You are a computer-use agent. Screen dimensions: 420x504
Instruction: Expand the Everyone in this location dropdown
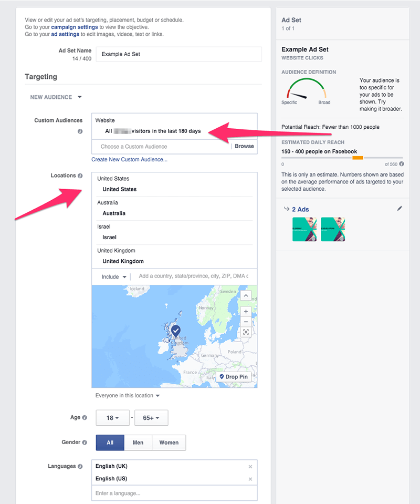tap(128, 396)
